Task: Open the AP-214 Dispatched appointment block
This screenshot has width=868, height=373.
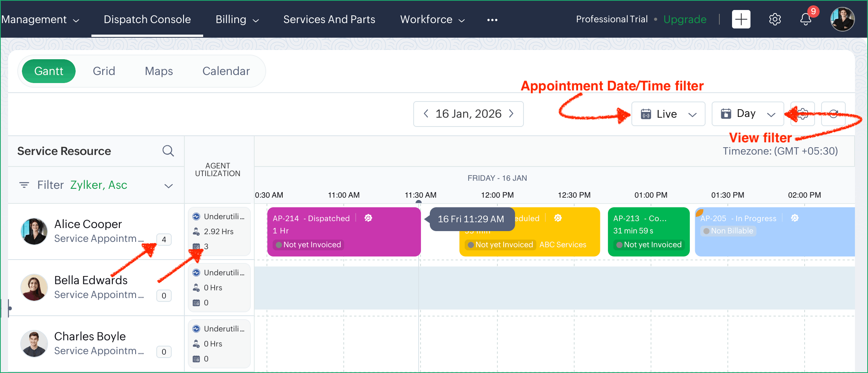Action: click(344, 231)
